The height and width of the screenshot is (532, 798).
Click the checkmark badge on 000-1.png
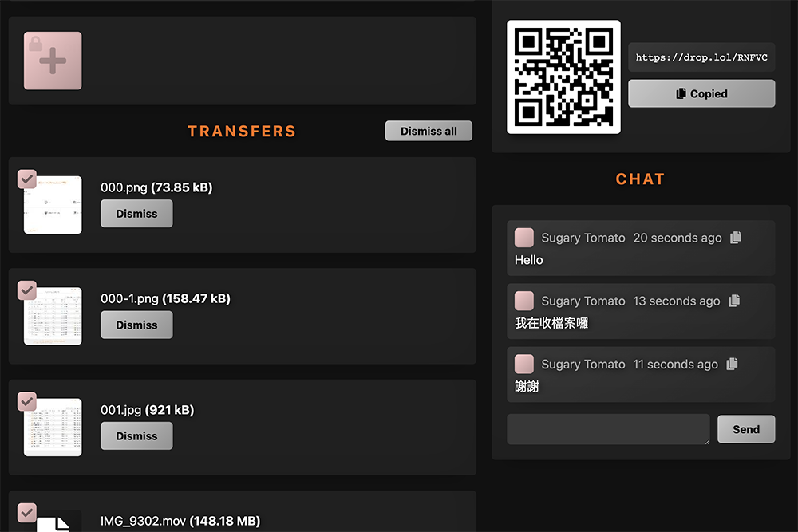[27, 290]
